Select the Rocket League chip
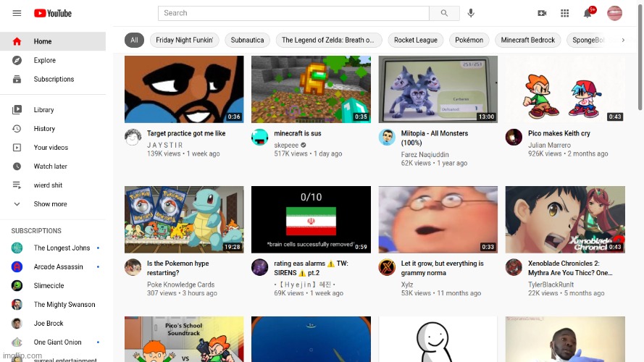Image resolution: width=644 pixels, height=362 pixels. (416, 41)
